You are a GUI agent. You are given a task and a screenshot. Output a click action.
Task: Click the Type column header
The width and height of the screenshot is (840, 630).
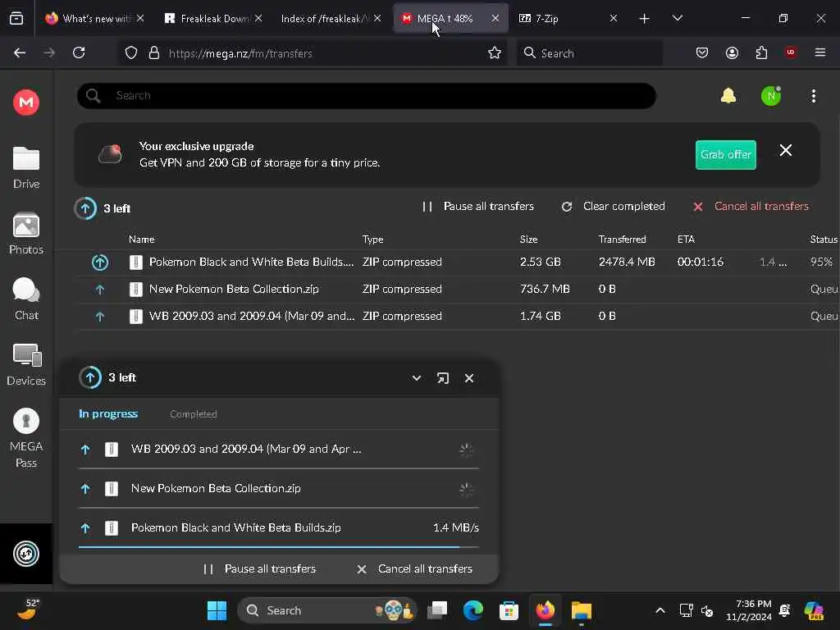(372, 239)
